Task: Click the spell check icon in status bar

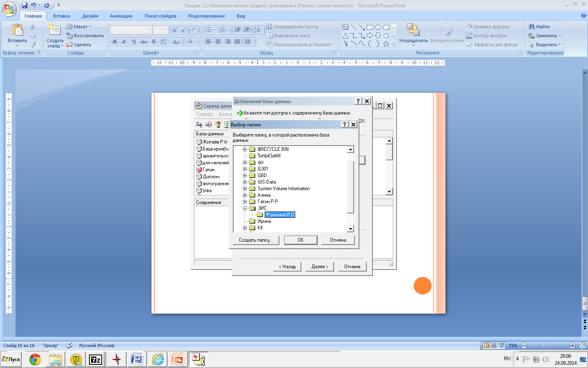Action: click(x=69, y=346)
